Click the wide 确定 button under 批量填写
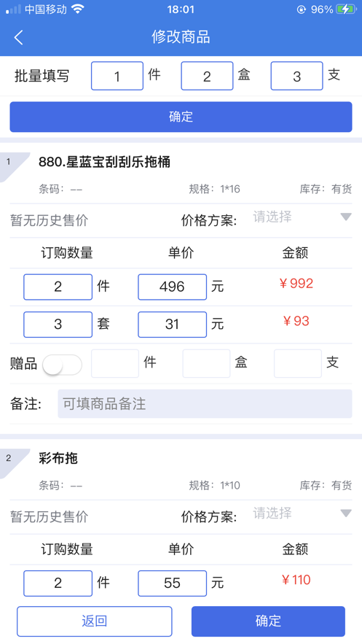 coord(181,117)
